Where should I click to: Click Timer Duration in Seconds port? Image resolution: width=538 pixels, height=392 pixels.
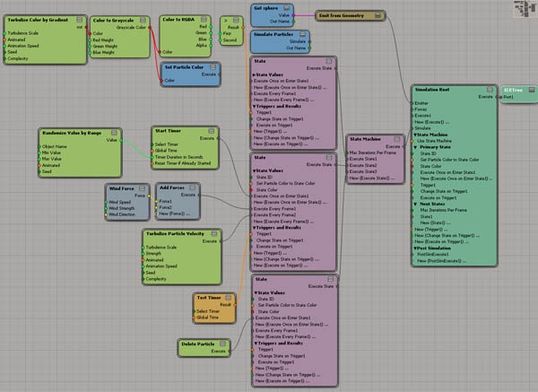pyautogui.click(x=152, y=157)
